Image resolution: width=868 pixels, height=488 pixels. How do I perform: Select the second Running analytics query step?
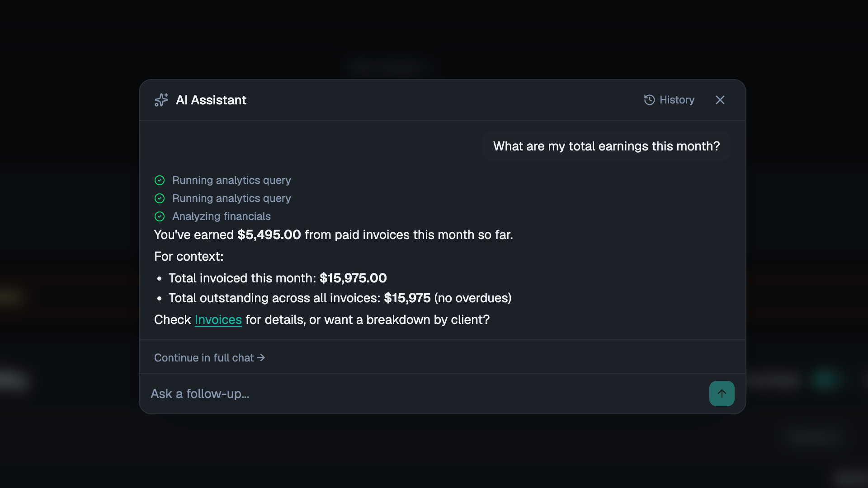231,198
